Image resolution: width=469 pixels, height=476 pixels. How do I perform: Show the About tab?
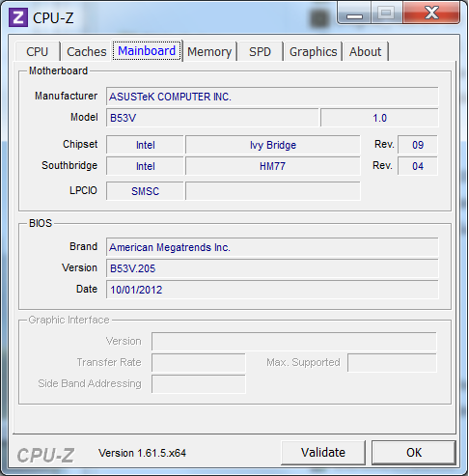coord(366,51)
